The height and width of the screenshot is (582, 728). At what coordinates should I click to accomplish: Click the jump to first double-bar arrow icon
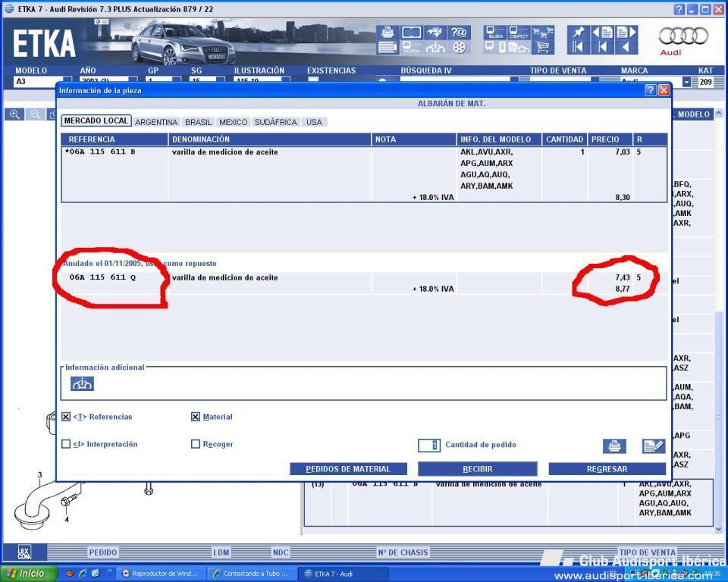coord(579,47)
